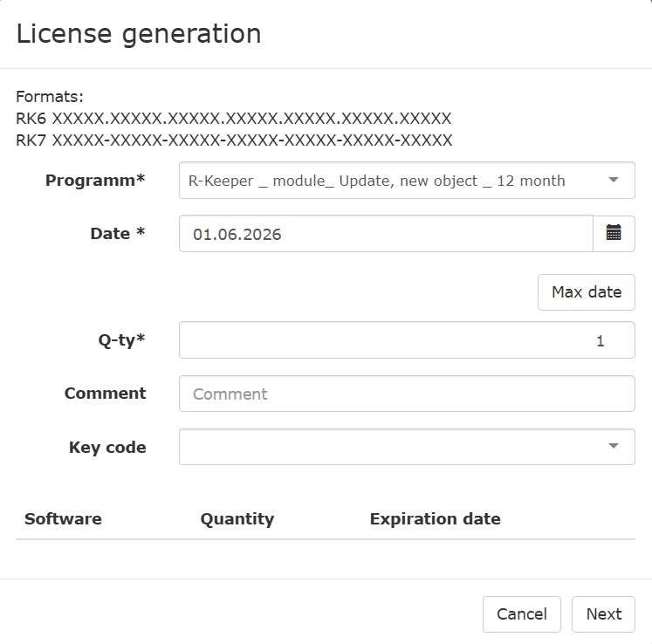The width and height of the screenshot is (652, 644).
Task: Click the Q-ty* field label
Action: (x=121, y=340)
